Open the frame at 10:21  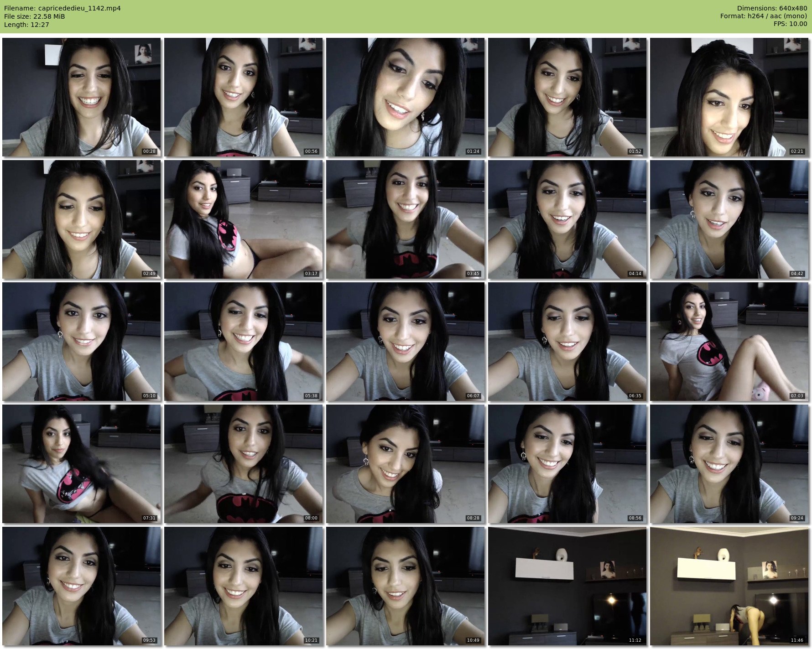(x=243, y=586)
